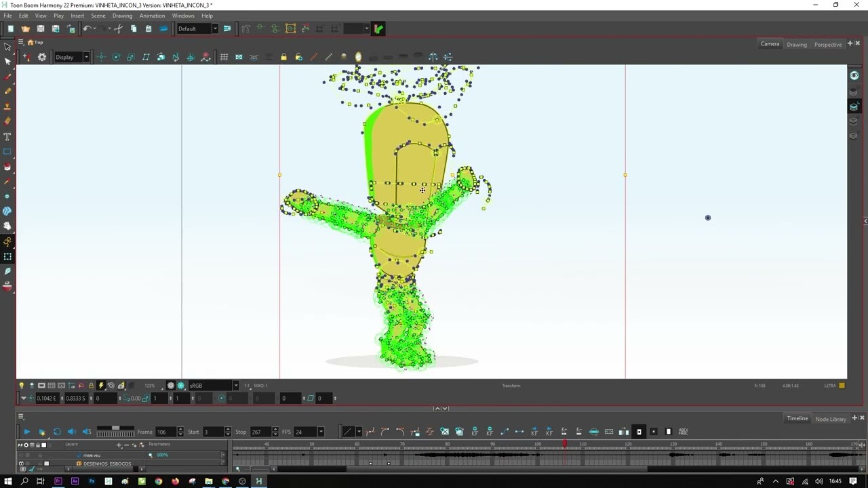This screenshot has width=868, height=488.
Task: Open the FPS value dropdown
Action: (x=320, y=432)
